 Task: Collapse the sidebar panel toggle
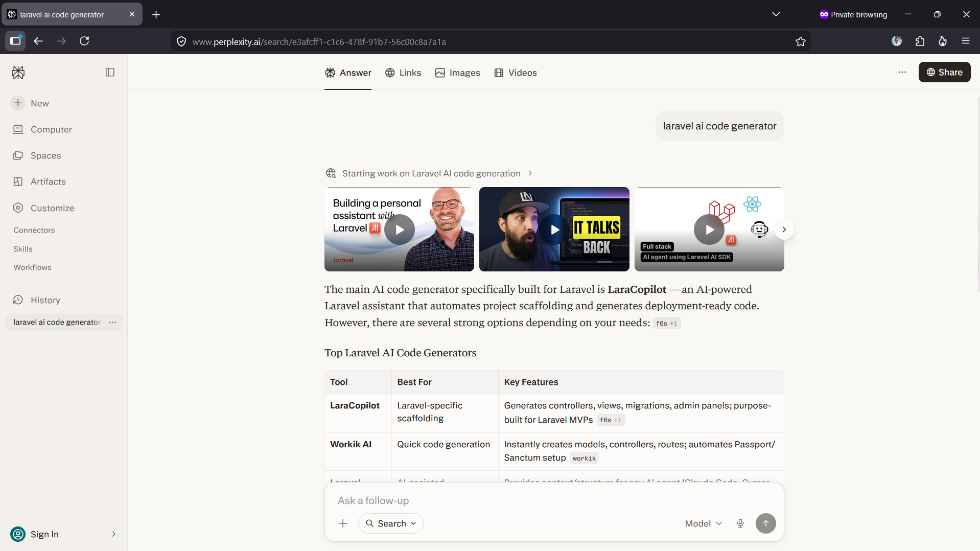point(110,73)
